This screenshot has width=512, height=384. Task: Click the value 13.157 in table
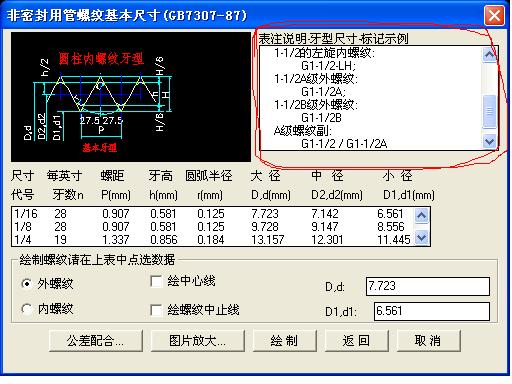(268, 240)
